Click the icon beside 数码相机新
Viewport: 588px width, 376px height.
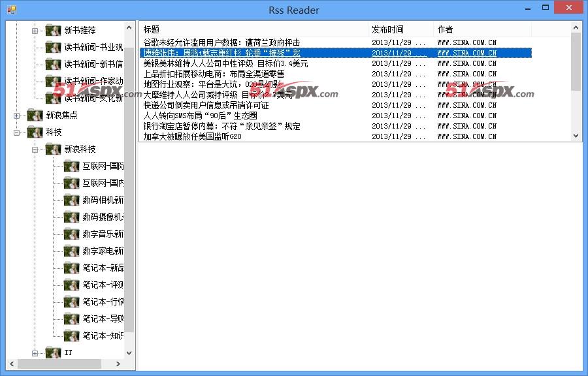click(x=71, y=200)
